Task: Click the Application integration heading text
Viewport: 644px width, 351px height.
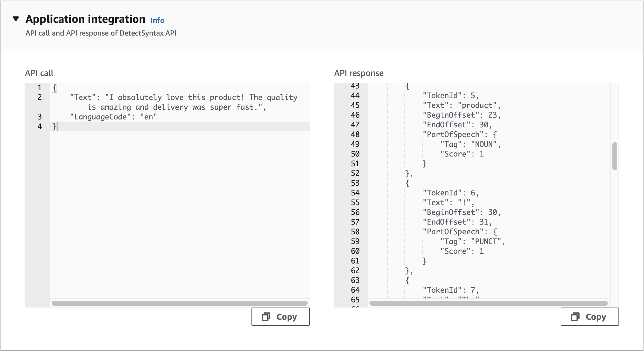Action: [x=85, y=19]
